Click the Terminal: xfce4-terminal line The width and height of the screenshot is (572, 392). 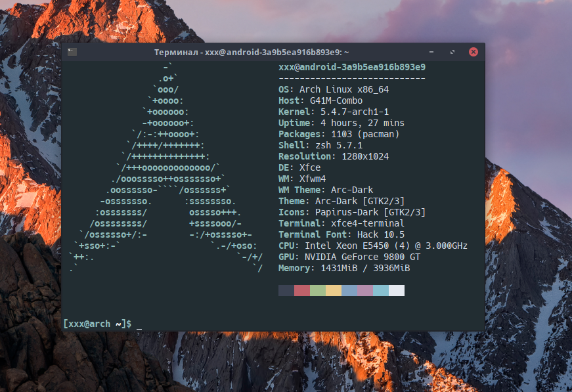(x=341, y=223)
